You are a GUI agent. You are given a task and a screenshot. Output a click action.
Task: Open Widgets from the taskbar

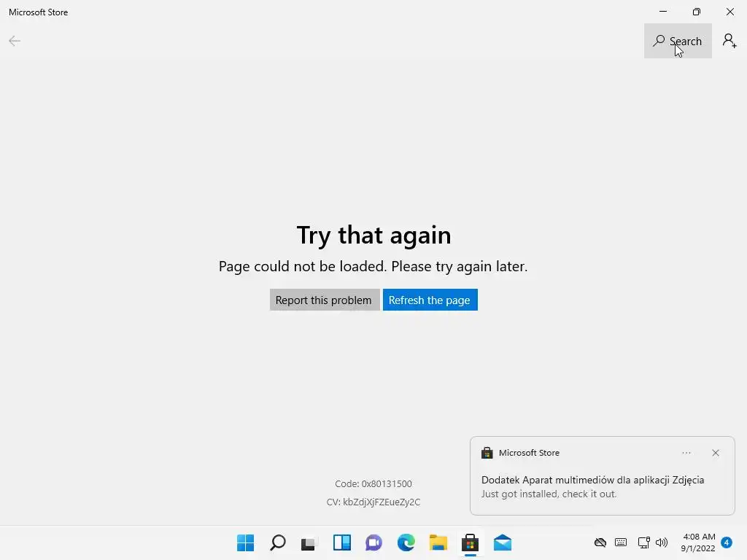click(x=342, y=542)
